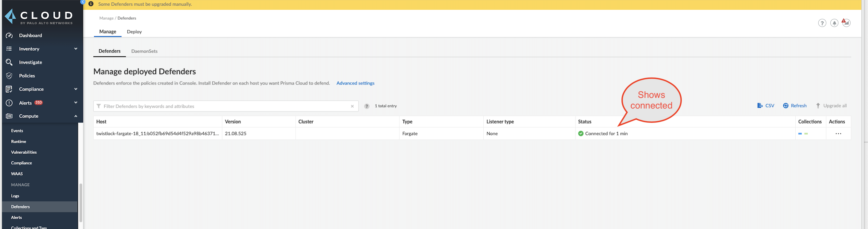This screenshot has height=229, width=868.
Task: Switch to the Deploy tab
Action: (x=134, y=32)
